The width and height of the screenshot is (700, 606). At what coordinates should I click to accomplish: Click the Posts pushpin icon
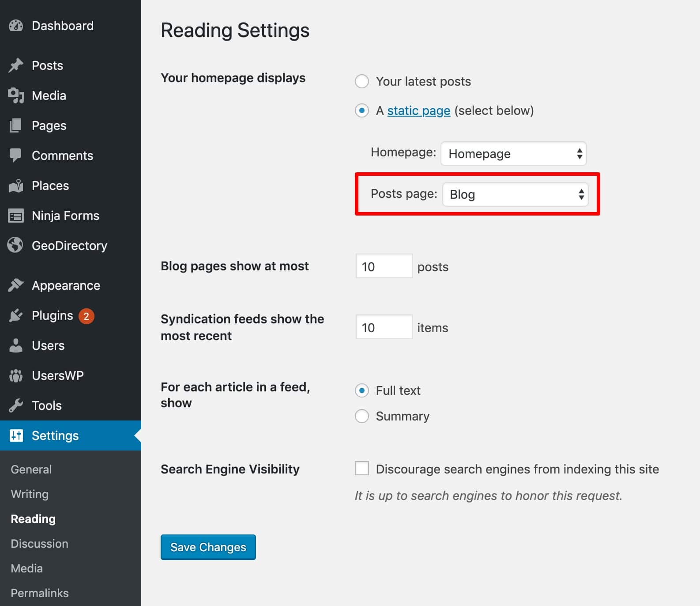coord(16,65)
